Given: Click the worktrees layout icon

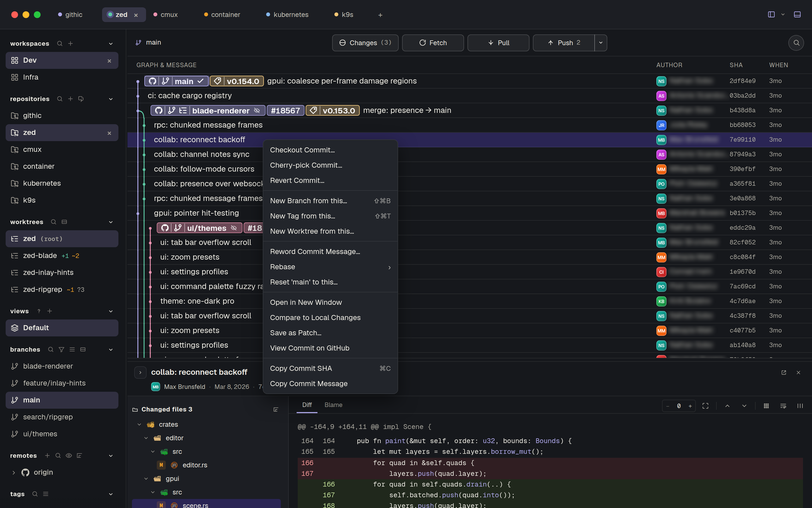Looking at the screenshot, I should pos(64,222).
